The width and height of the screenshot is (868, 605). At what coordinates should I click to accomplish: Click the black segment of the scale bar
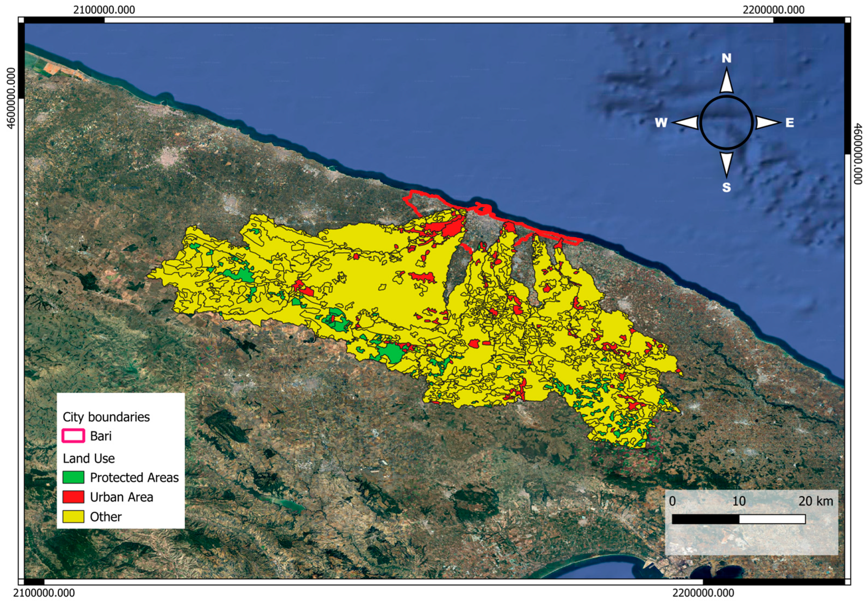pyautogui.click(x=705, y=519)
